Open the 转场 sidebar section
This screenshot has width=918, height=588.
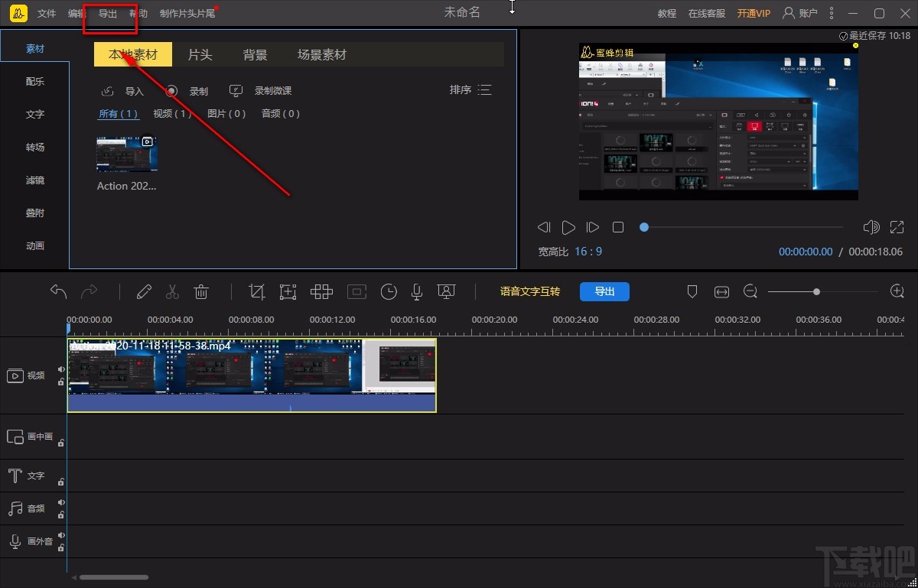[x=35, y=148]
